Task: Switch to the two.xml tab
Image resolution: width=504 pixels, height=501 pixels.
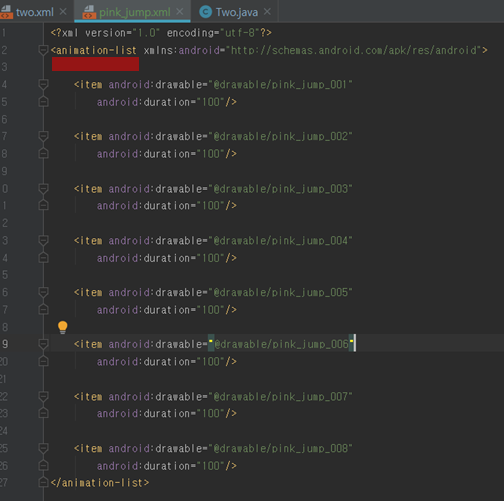Action: [35, 12]
